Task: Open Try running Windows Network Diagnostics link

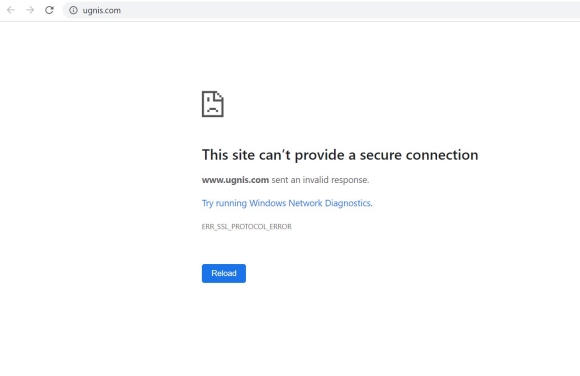Action: 287,203
